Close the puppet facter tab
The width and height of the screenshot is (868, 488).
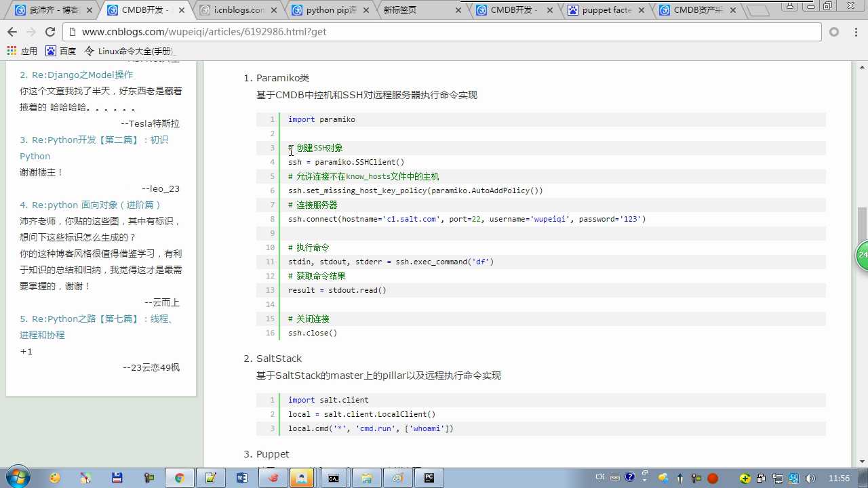[641, 10]
